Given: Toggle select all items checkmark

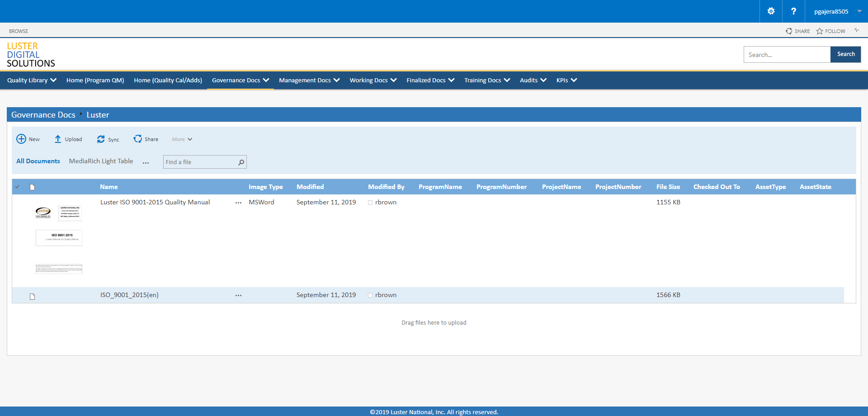Looking at the screenshot, I should click(17, 187).
